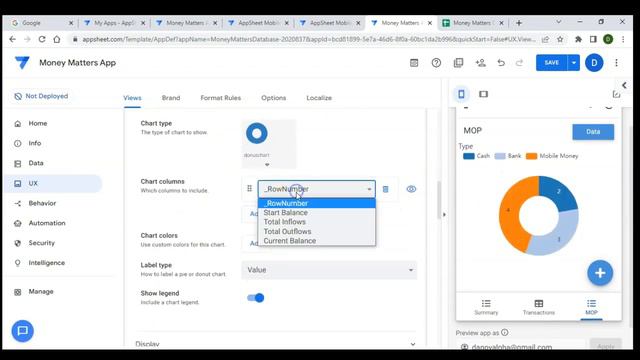Open the Transactions view in preview
The image size is (640, 360).
(x=539, y=307)
